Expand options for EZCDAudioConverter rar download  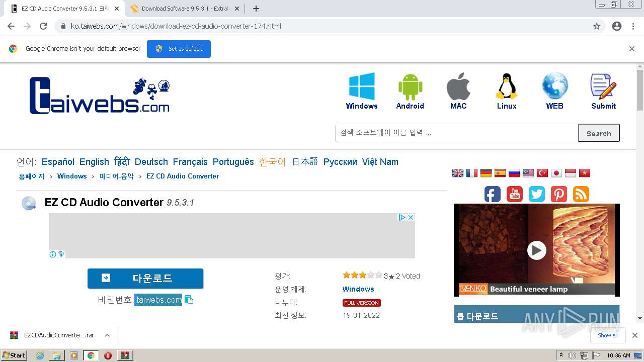click(107, 335)
